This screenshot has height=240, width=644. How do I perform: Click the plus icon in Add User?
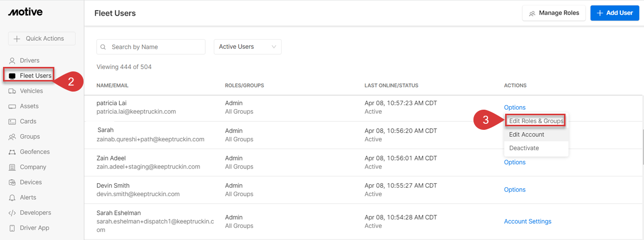click(600, 13)
